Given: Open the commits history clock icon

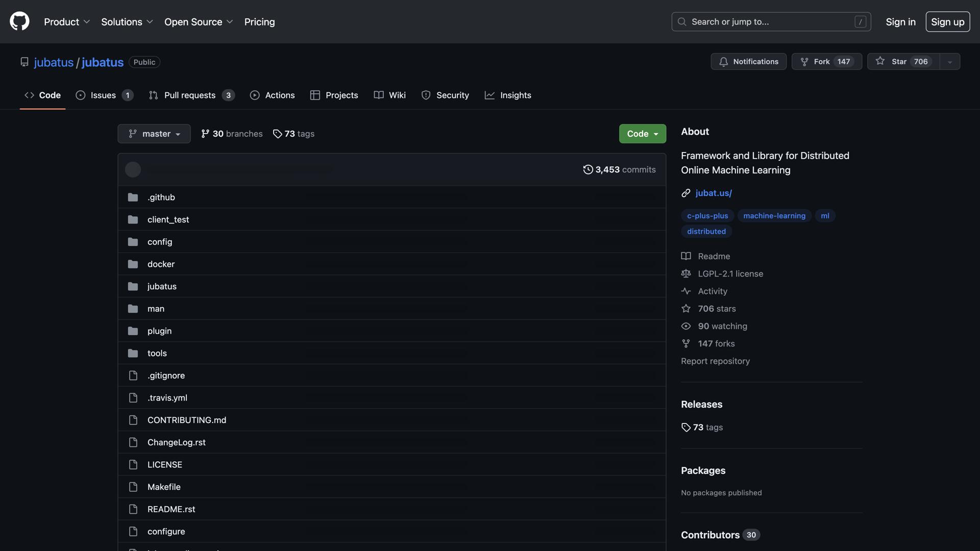Looking at the screenshot, I should point(588,169).
